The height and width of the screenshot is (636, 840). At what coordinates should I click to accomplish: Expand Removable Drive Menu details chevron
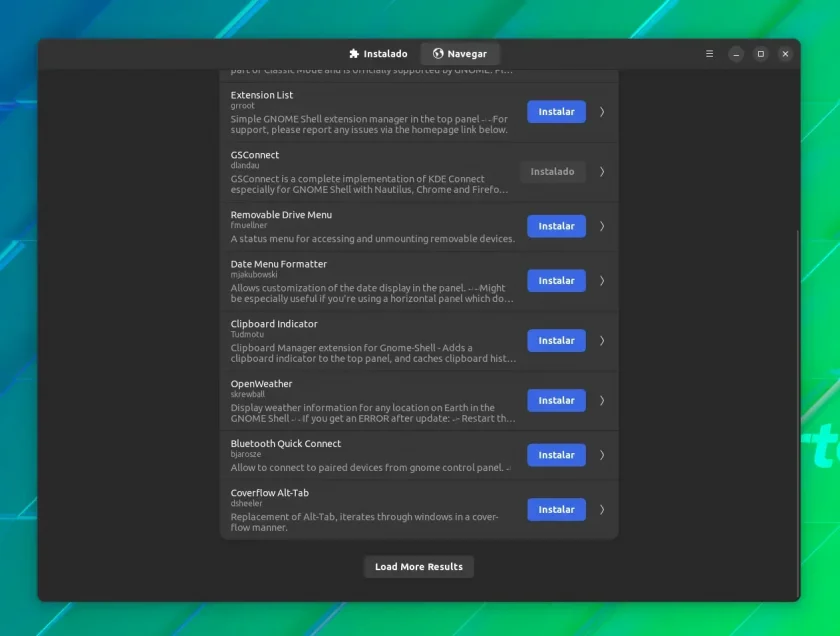pyautogui.click(x=602, y=226)
